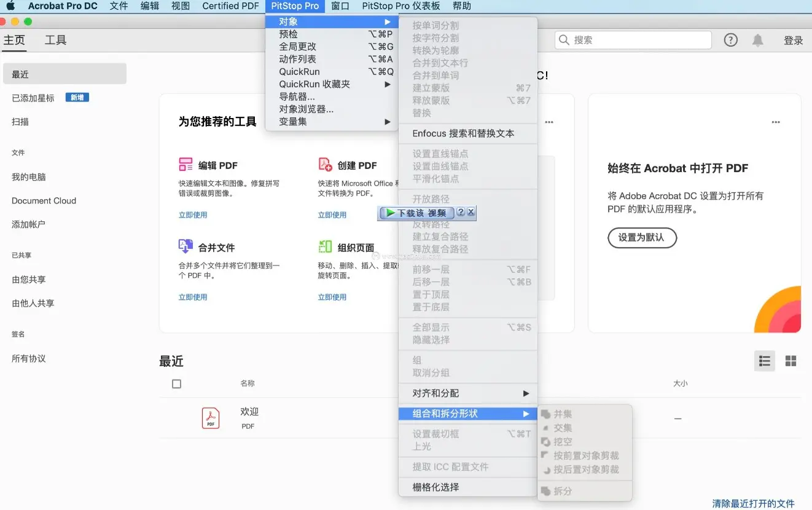The image size is (812, 510).
Task: Select Enfocus 搜索和替换文本
Action: 468,133
